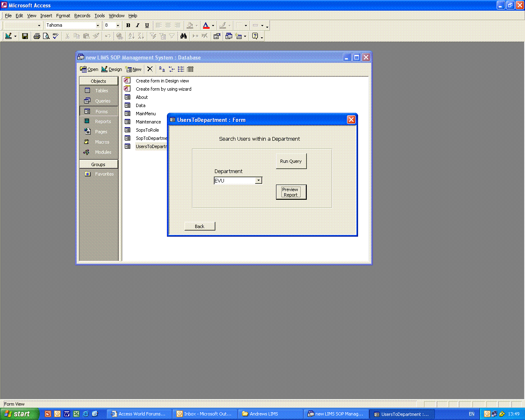Open the Window menu
The image size is (525, 420).
click(x=116, y=16)
